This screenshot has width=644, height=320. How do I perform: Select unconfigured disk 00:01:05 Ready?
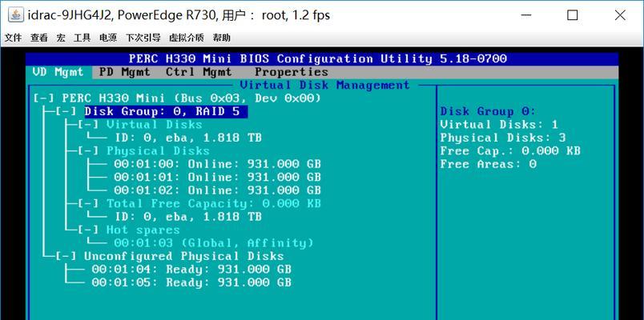tap(191, 282)
